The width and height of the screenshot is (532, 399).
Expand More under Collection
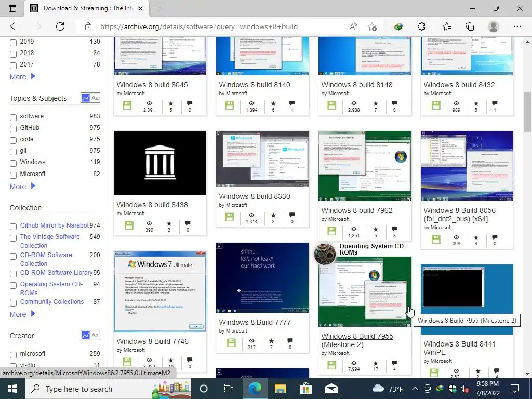click(x=22, y=314)
